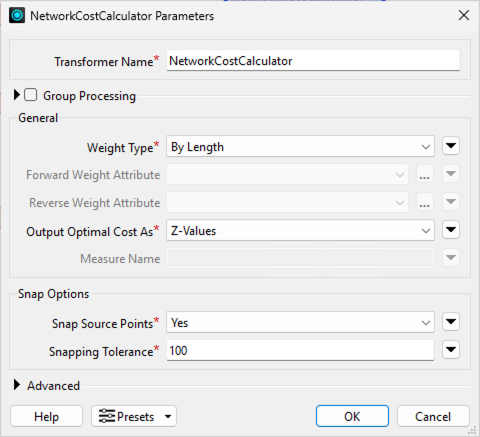
Task: Click Forward Weight Attribute arrow menu
Action: point(451,174)
